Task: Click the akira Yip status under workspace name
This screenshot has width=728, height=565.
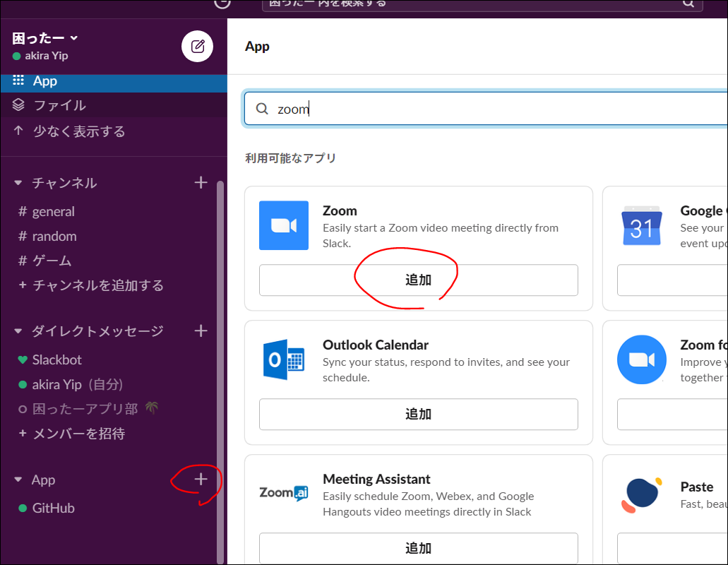Action: 40,56
